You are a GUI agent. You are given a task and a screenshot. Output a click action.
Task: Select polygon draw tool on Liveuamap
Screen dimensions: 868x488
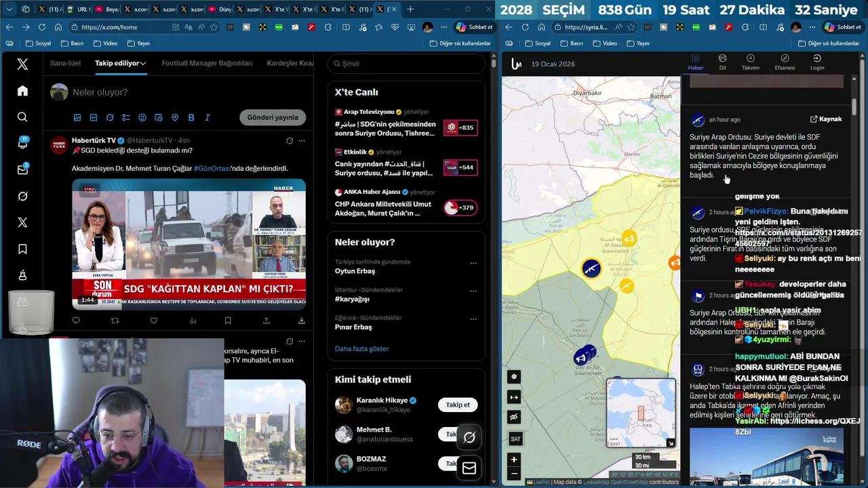[x=514, y=377]
